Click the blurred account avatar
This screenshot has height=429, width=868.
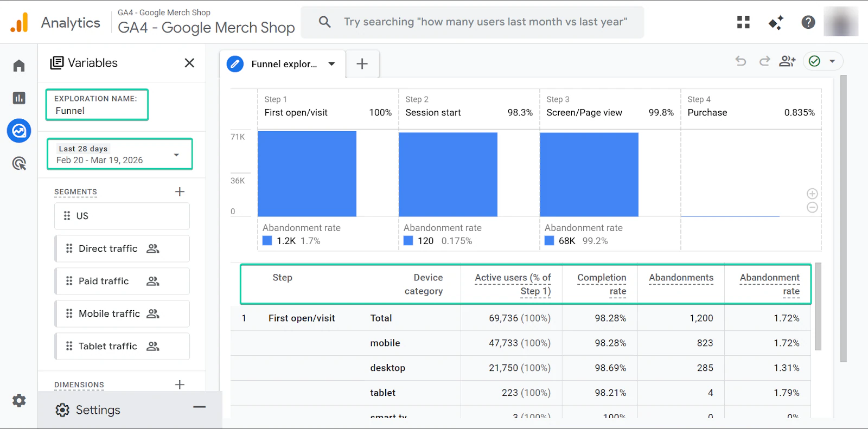pos(841,22)
